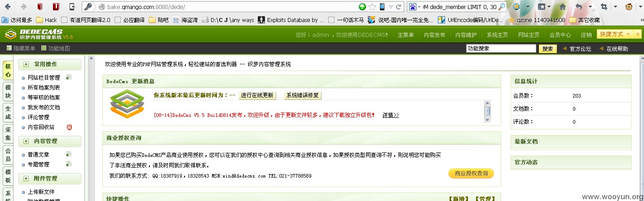Open the address bar history dropdown arrow

[391, 7]
